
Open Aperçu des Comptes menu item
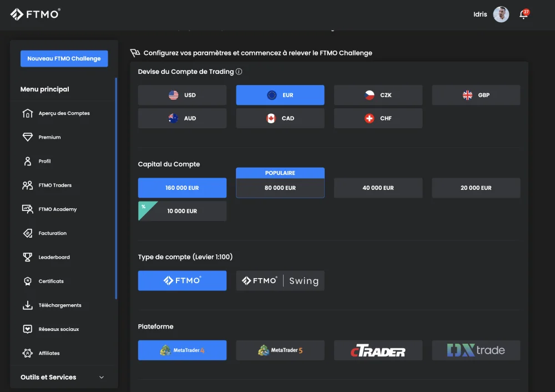point(64,113)
